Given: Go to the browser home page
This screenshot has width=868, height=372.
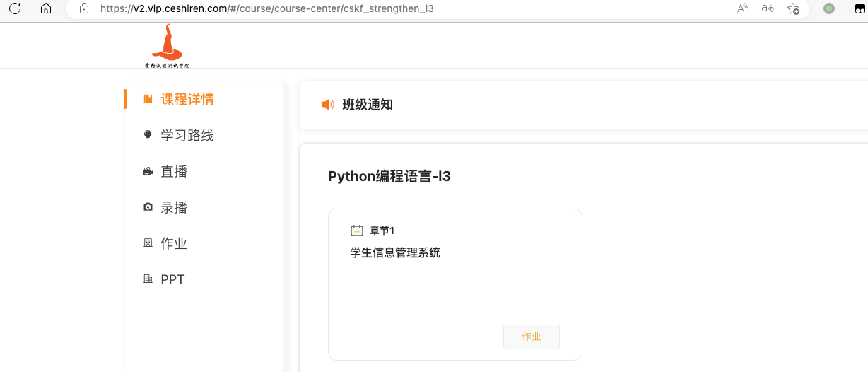Looking at the screenshot, I should 46,8.
